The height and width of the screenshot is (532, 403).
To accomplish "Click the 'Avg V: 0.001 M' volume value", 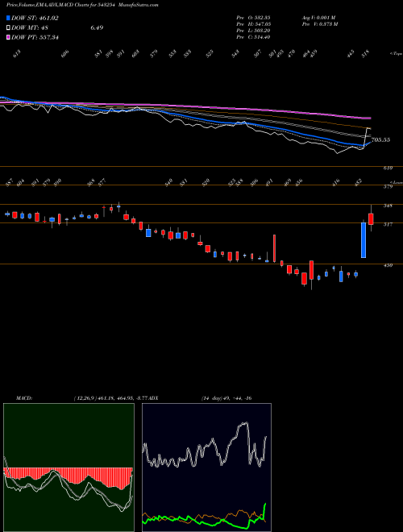I will click(318, 18).
